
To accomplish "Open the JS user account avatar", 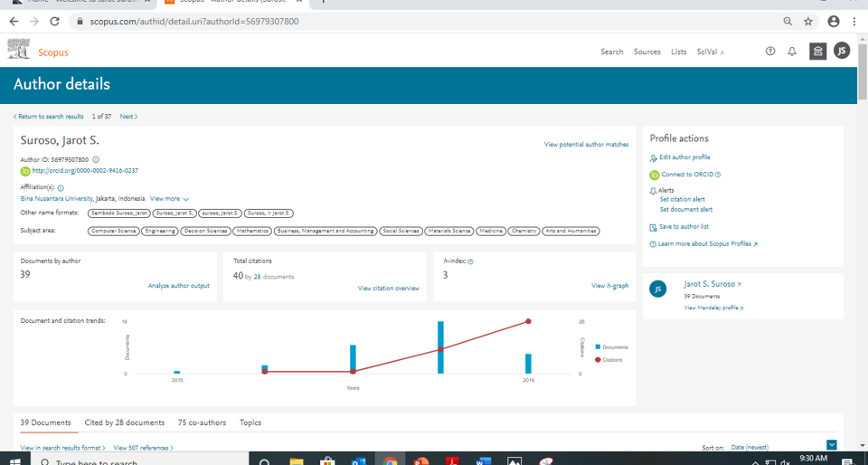I will [842, 52].
